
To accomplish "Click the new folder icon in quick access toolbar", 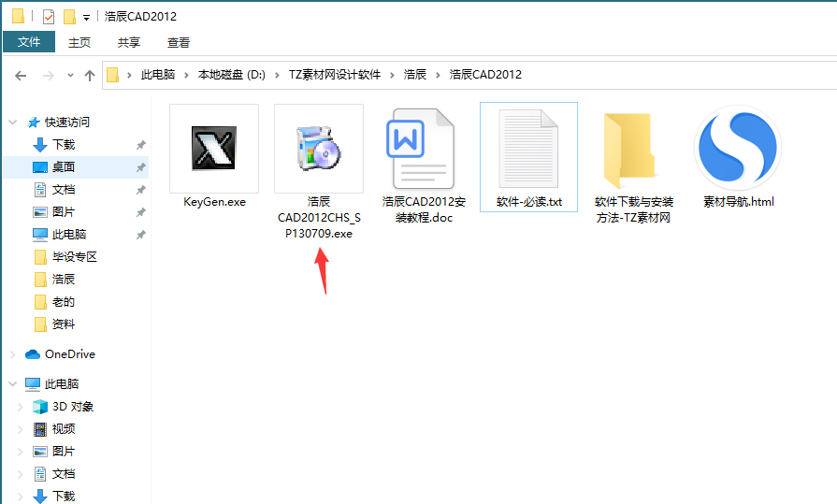I will (69, 17).
